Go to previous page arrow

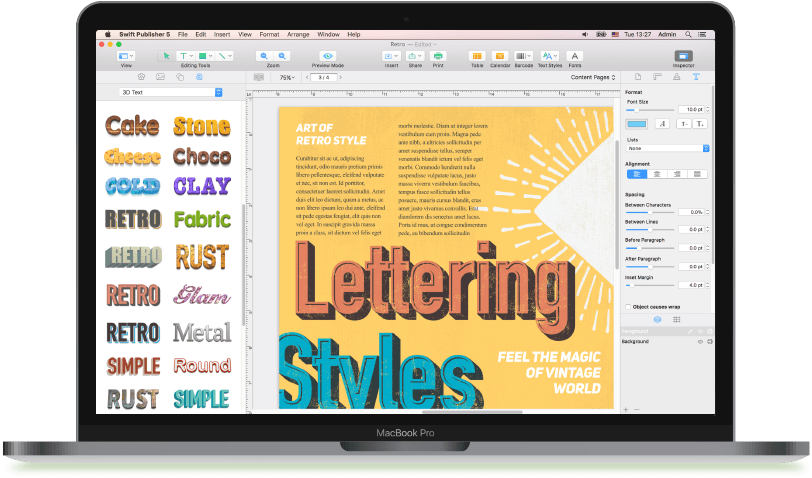pyautogui.click(x=307, y=77)
